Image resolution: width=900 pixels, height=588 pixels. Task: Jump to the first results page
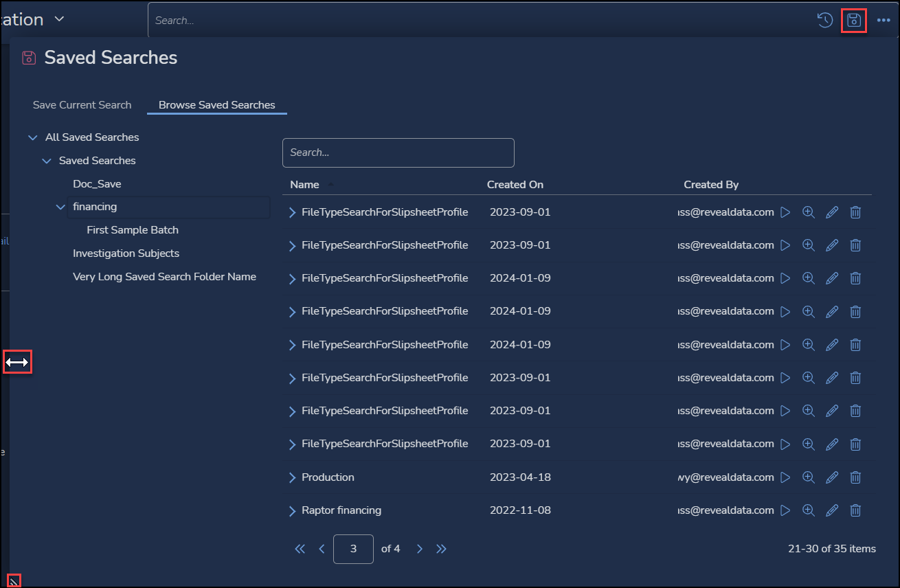[300, 549]
